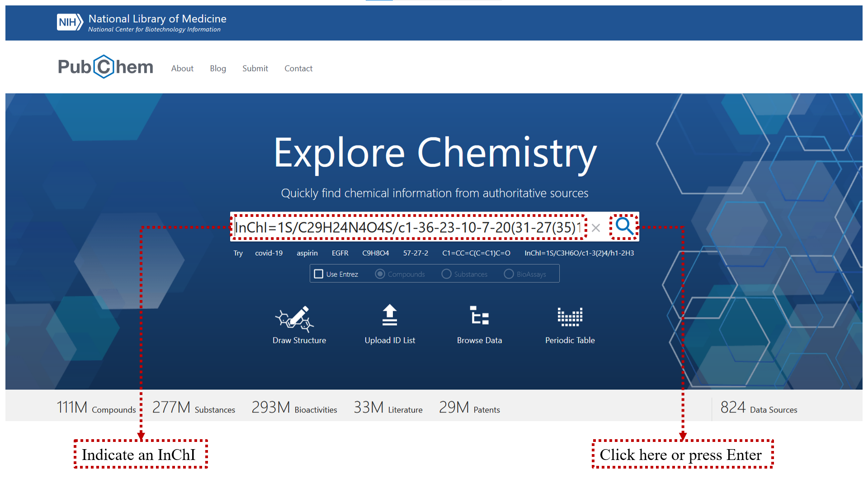
Task: Select the BioAssays radio button
Action: (509, 274)
